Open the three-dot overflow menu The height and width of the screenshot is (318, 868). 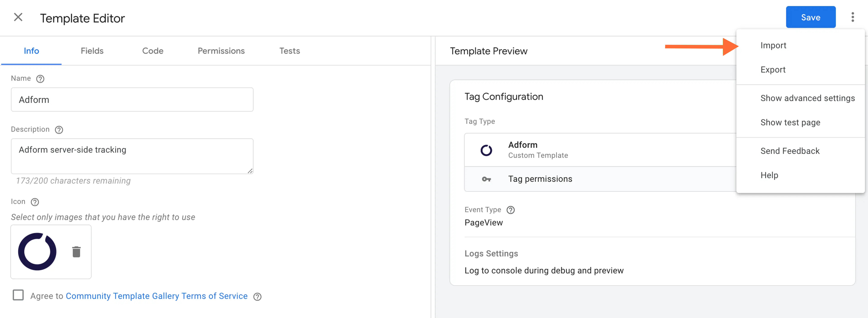853,17
